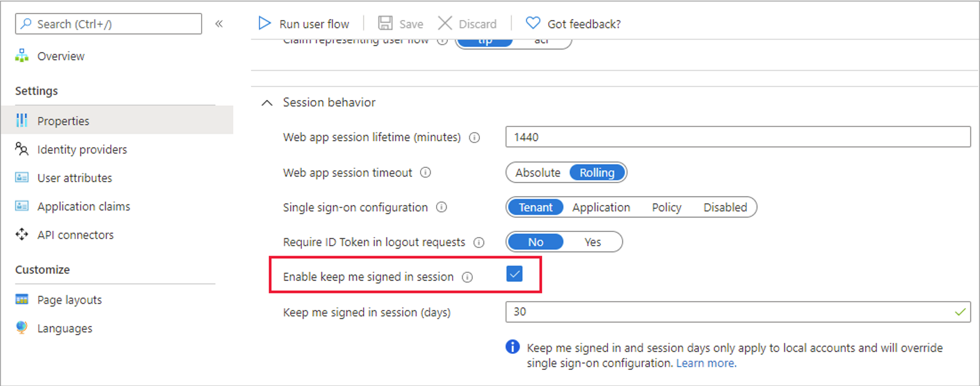Select the Overview icon in the sidebar
This screenshot has height=386, width=980.
pos(21,56)
